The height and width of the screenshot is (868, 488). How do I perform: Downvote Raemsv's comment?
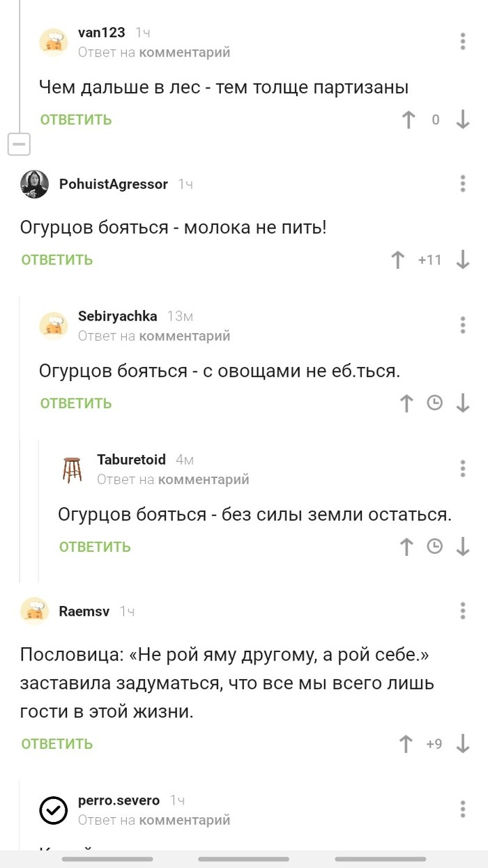463,744
